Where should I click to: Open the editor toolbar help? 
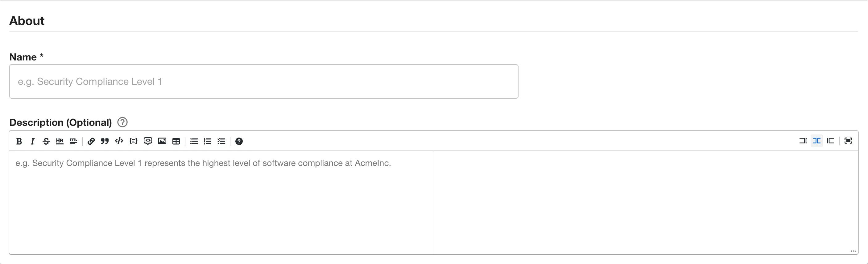239,141
